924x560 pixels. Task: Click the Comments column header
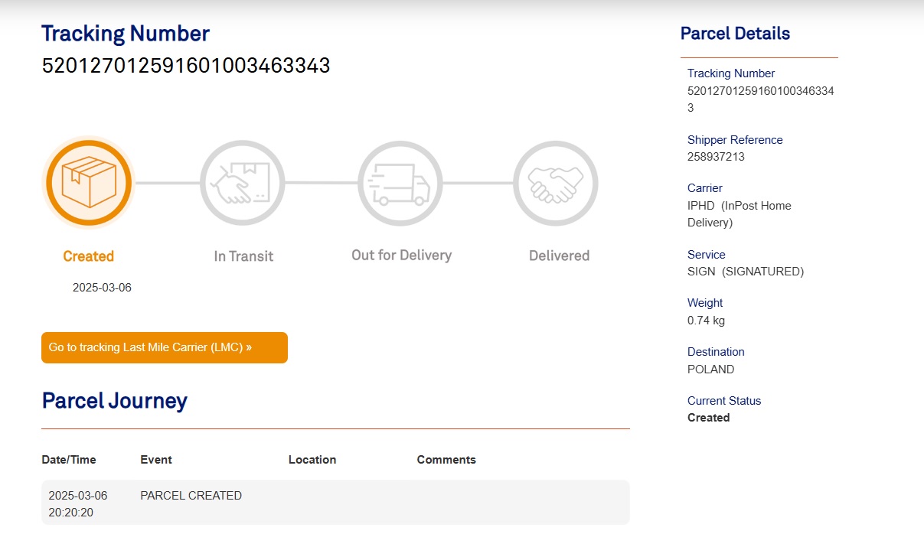[446, 460]
